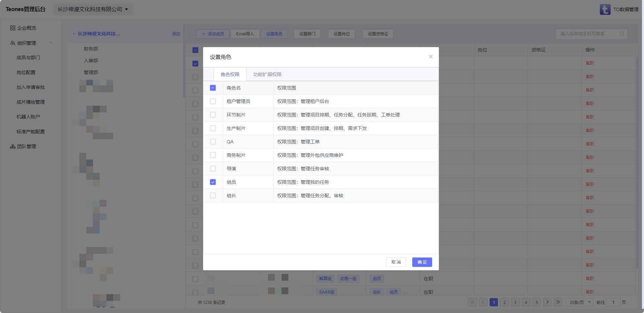Screen dimensions: 644x313
Task: Open the company selector dropdown
Action: click(93, 9)
